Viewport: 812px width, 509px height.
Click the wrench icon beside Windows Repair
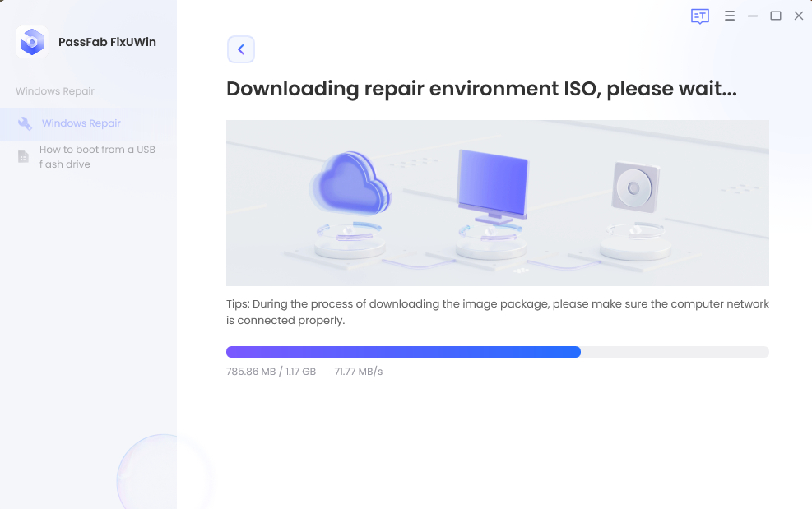coord(25,123)
